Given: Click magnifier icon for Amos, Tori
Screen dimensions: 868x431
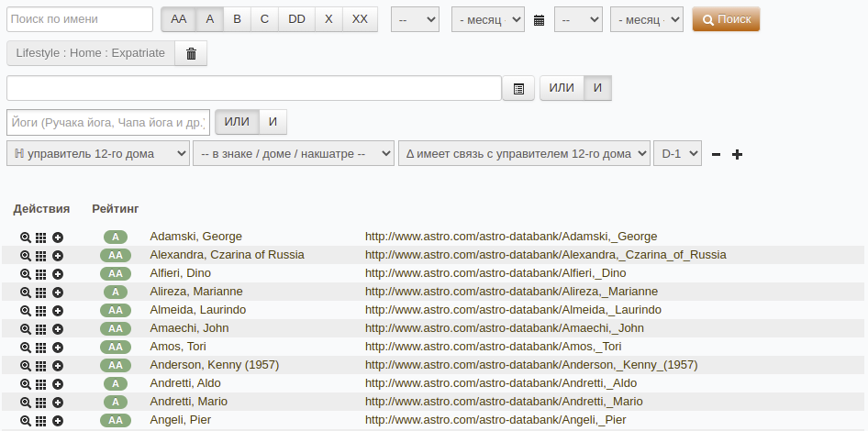Looking at the screenshot, I should (x=26, y=348).
